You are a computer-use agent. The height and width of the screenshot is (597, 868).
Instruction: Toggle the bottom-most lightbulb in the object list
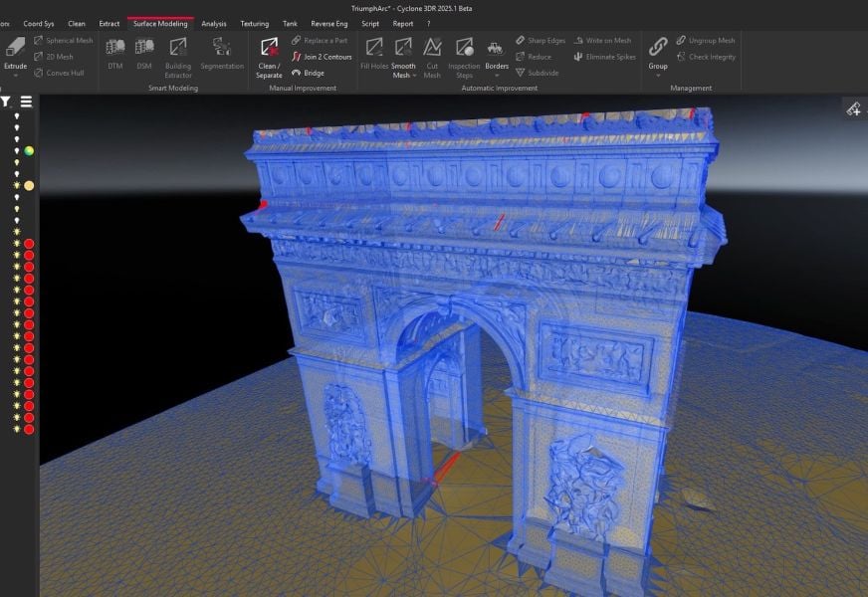(x=17, y=429)
